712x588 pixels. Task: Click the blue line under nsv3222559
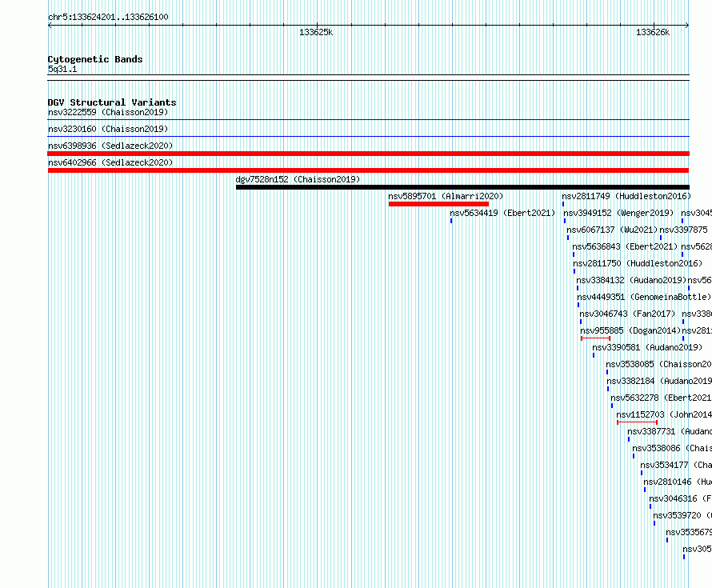(x=368, y=120)
